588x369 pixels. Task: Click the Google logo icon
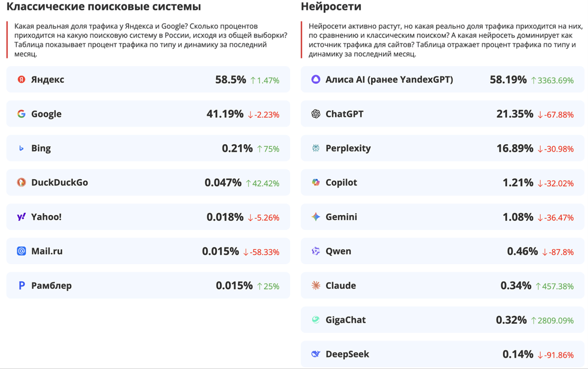[21, 114]
